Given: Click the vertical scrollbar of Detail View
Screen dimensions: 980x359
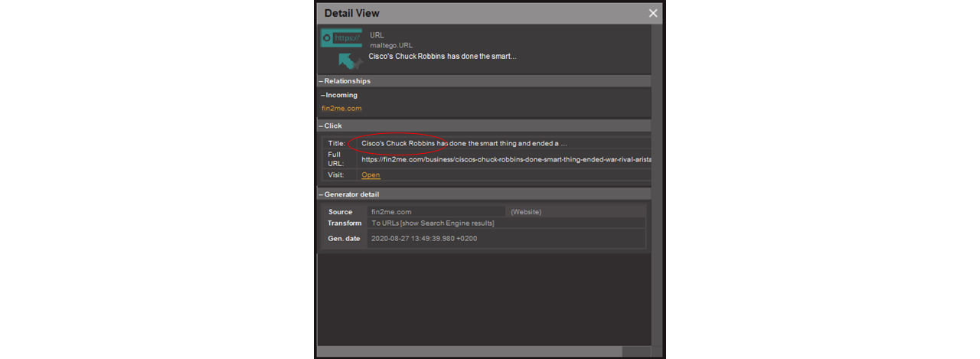Looking at the screenshot, I should tap(656, 184).
